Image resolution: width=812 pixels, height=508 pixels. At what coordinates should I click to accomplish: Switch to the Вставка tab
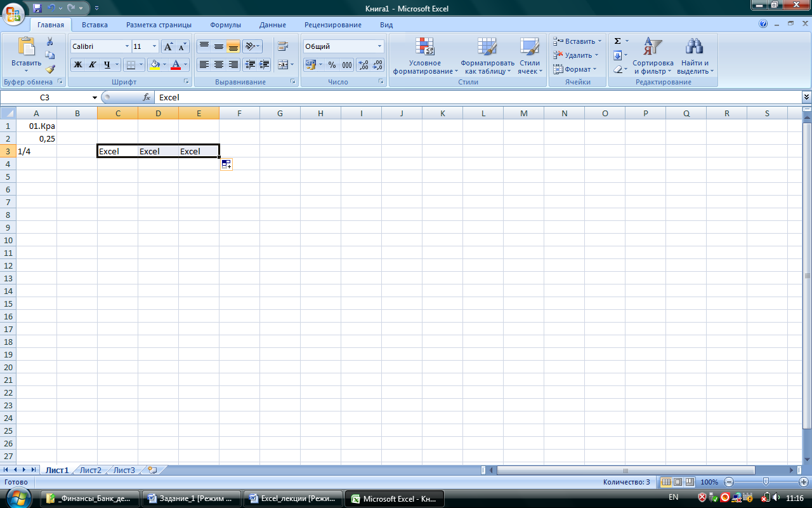coord(95,25)
